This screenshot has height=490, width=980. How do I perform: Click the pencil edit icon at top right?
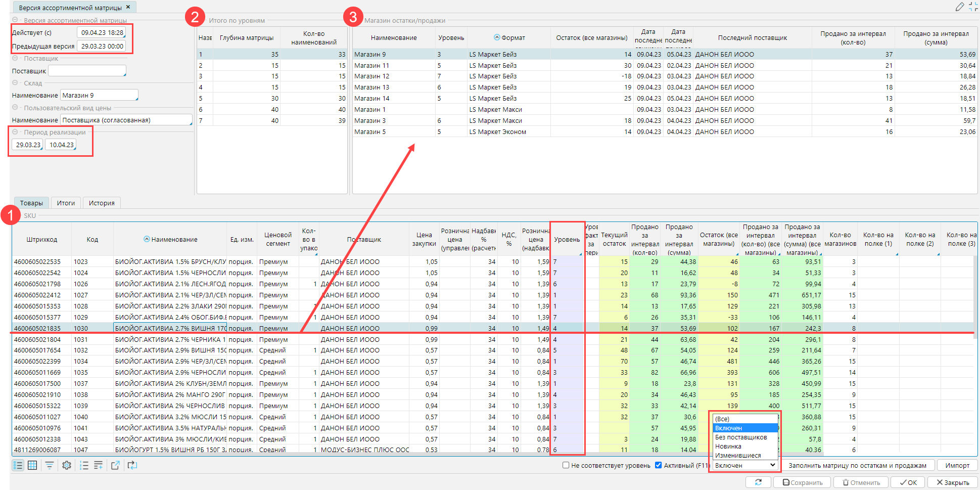[959, 7]
